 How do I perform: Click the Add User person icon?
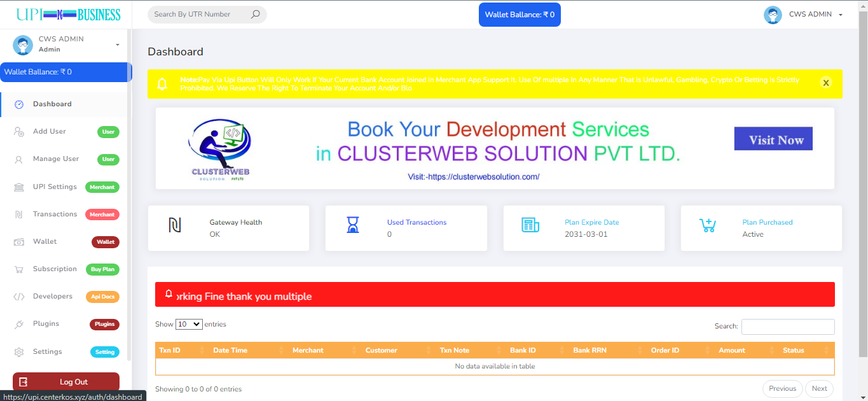(19, 132)
